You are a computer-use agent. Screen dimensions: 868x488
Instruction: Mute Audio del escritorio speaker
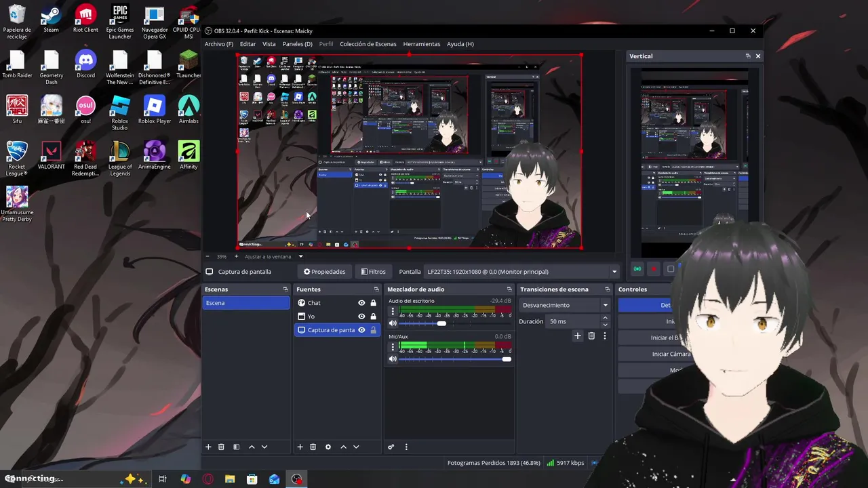coord(393,323)
